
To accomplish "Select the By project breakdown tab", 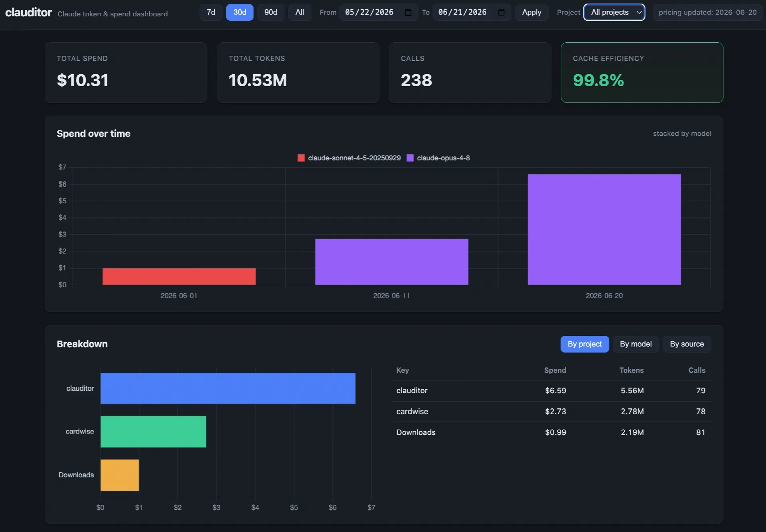I will [585, 344].
